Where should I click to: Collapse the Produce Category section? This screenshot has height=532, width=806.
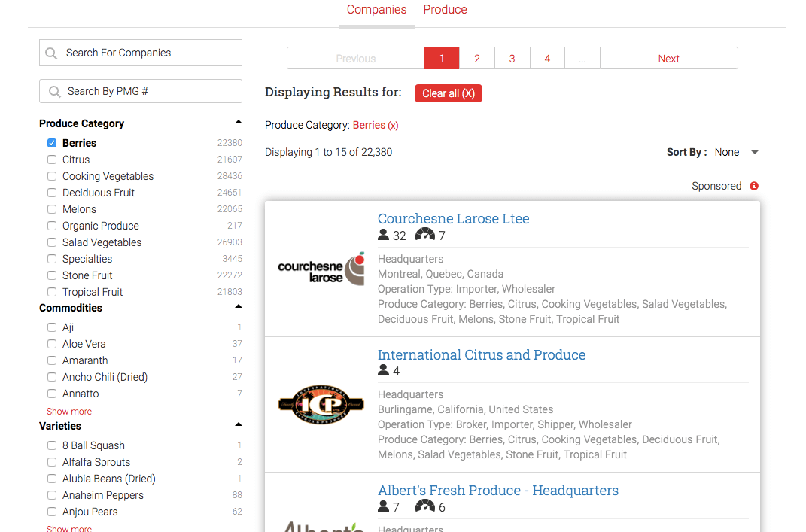coord(239,122)
